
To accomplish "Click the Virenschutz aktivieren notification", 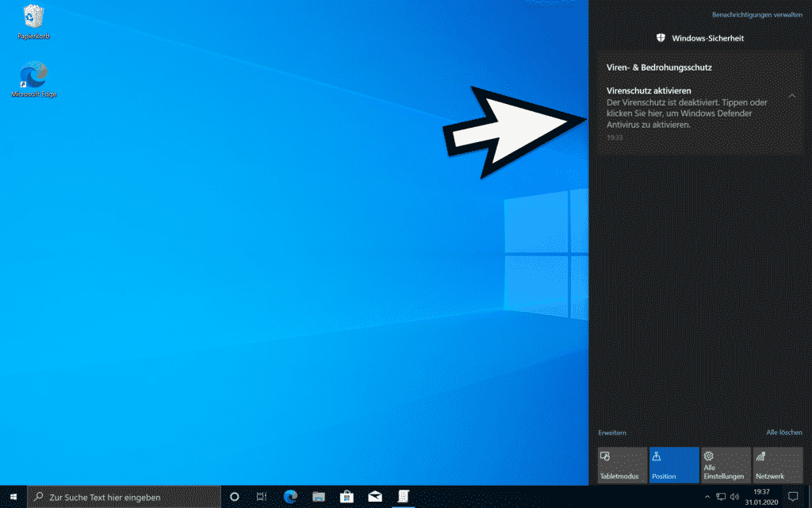I will click(699, 114).
